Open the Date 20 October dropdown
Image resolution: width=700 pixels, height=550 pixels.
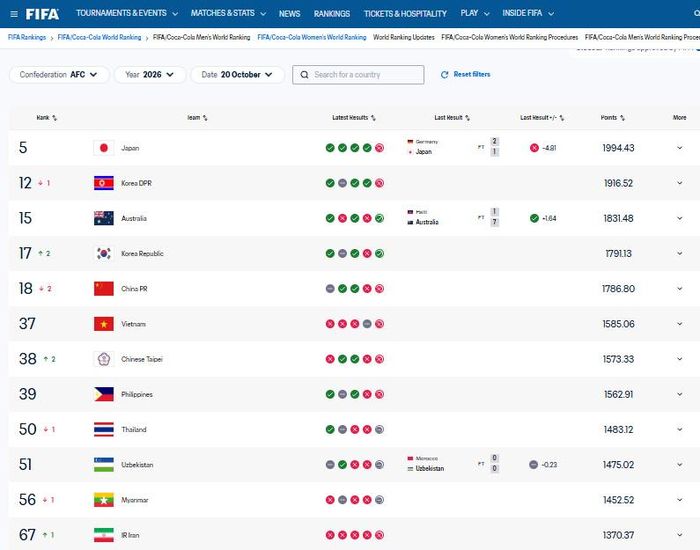point(237,75)
